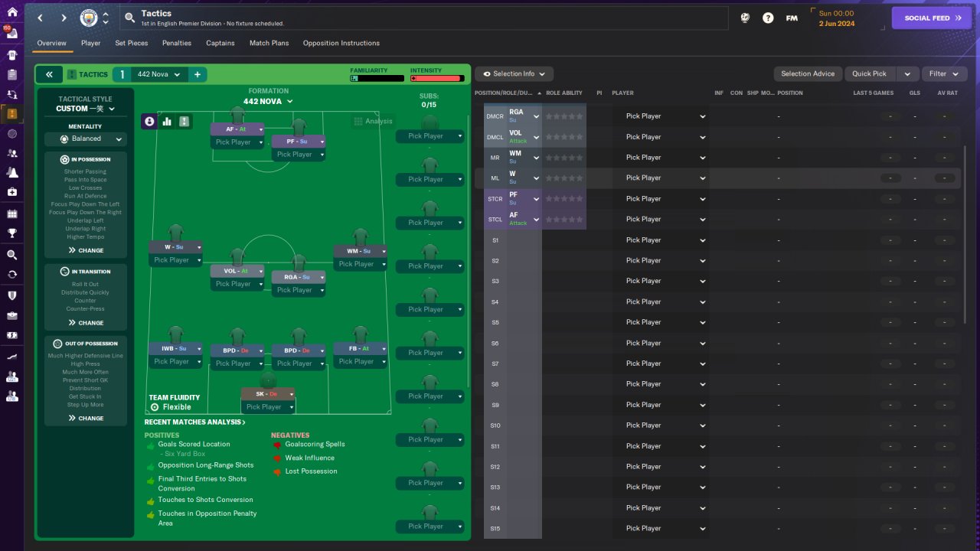This screenshot has width=980, height=551.
Task: Open the world globe icon in header
Action: [745, 18]
